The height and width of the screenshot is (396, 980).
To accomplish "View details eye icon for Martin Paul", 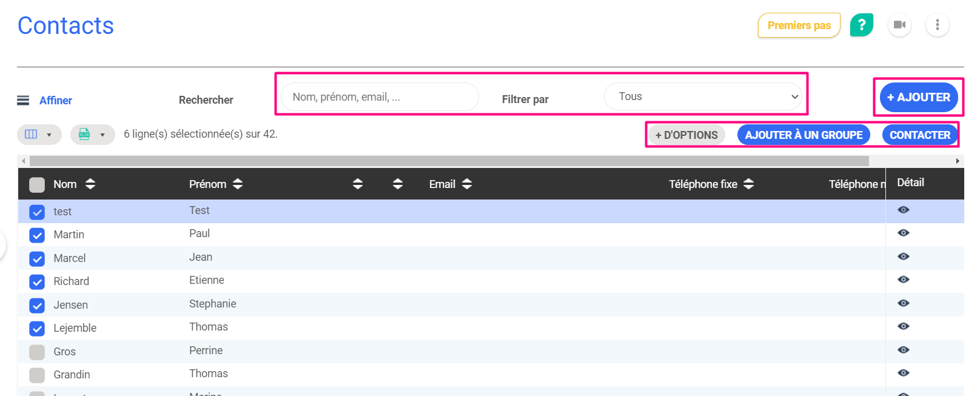I will click(x=903, y=233).
